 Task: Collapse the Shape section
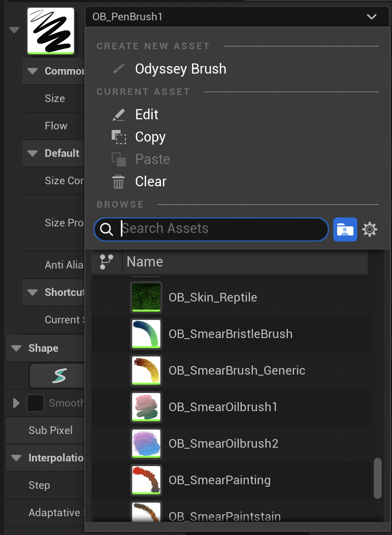16,348
